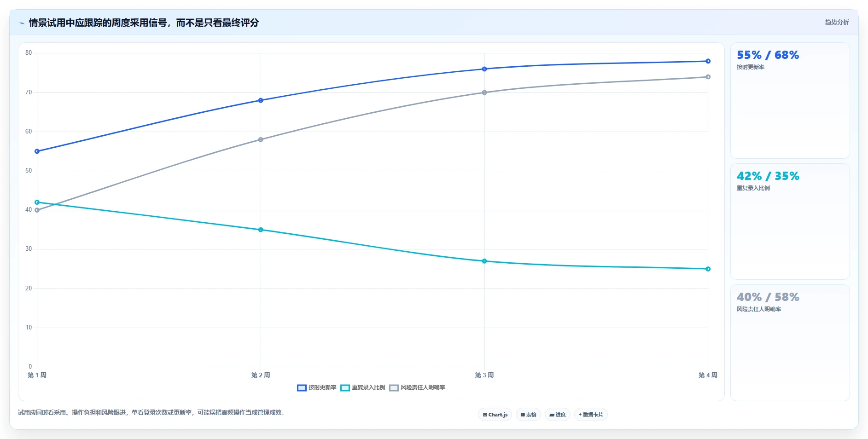Click the 数据卡片 tag

point(591,415)
